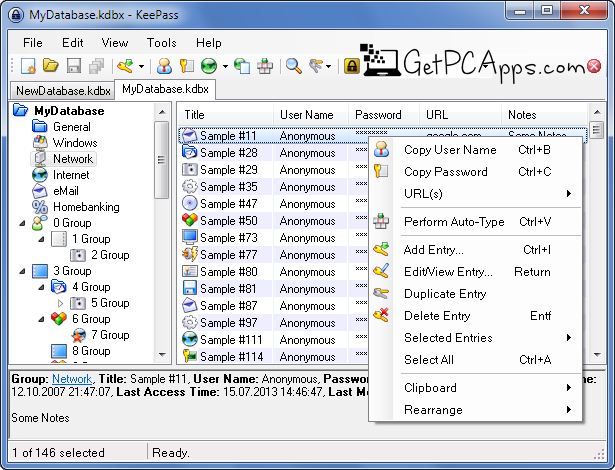
Task: Click the Show Entries keys toolbar icon
Action: point(316,66)
